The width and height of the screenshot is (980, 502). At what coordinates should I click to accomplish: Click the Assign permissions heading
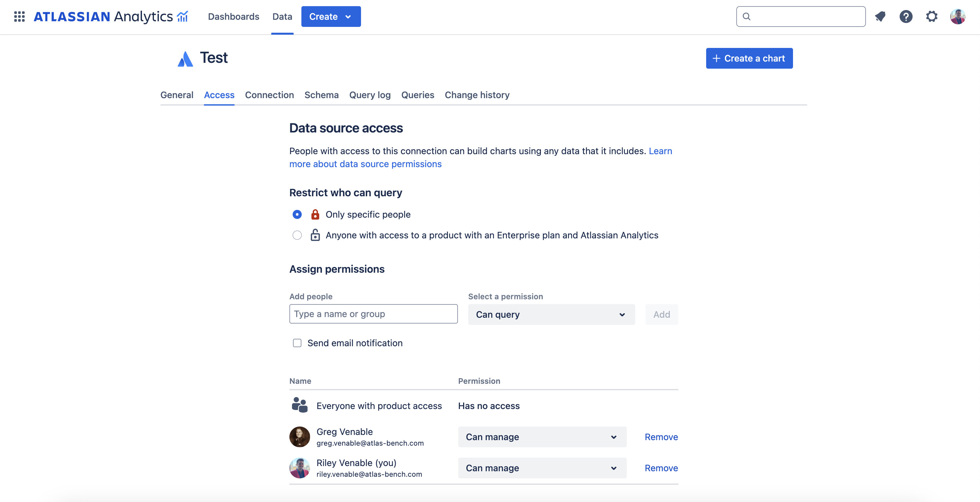click(x=337, y=269)
